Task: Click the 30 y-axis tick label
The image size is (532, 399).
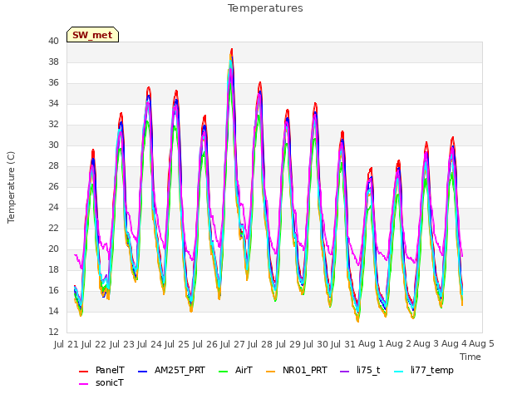Action: (53, 145)
